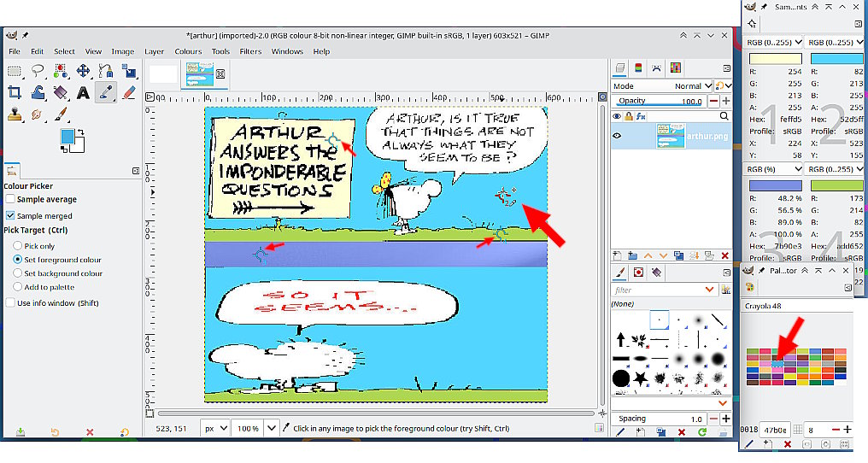Screen dimensions: 868x463
Task: Click the white background colour swatch
Action: pyautogui.click(x=79, y=146)
